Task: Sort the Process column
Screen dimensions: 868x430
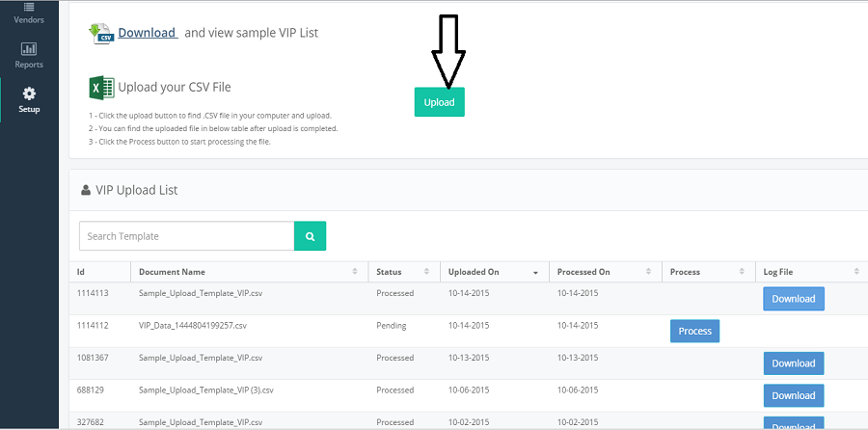Action: point(742,272)
